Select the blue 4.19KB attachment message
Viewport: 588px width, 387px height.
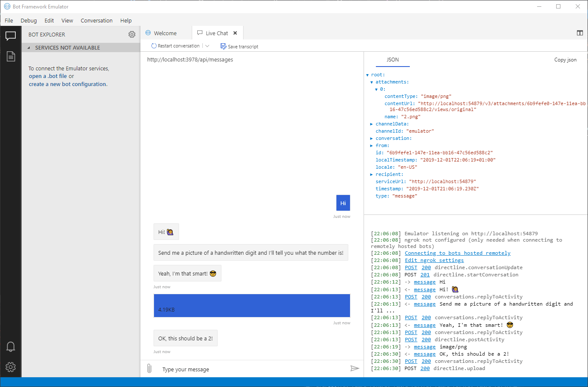tap(252, 306)
